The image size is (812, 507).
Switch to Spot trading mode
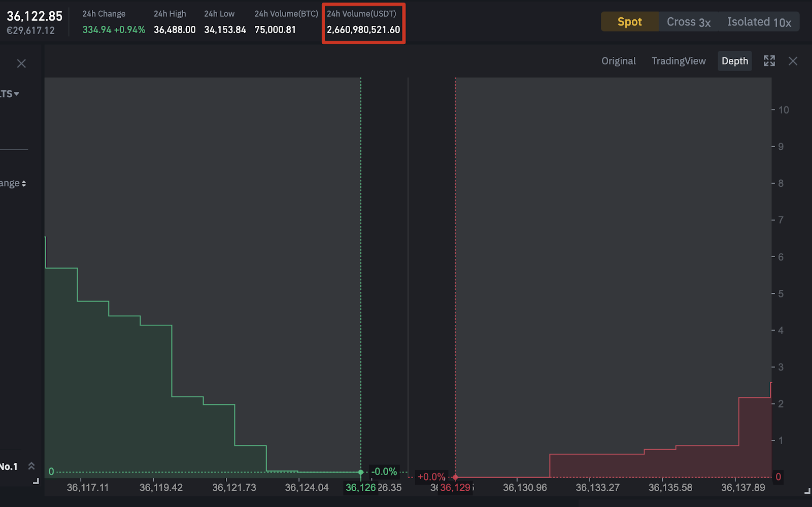(629, 21)
